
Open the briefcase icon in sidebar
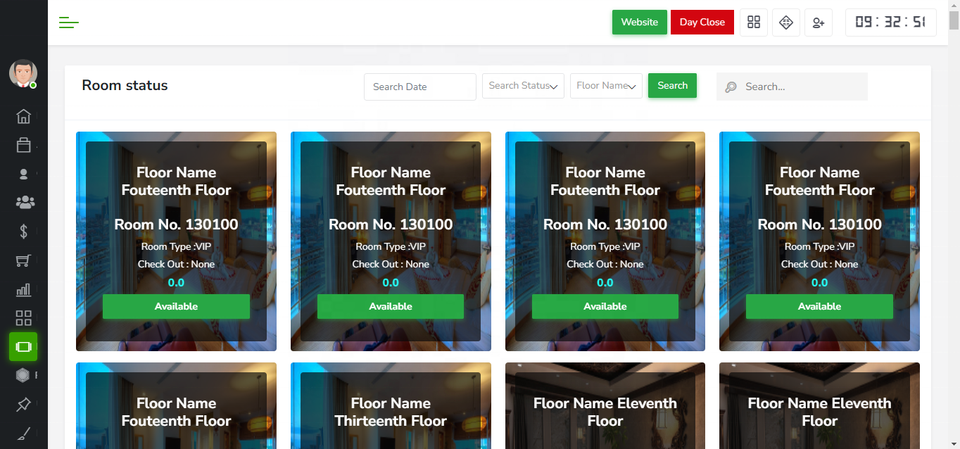click(23, 145)
